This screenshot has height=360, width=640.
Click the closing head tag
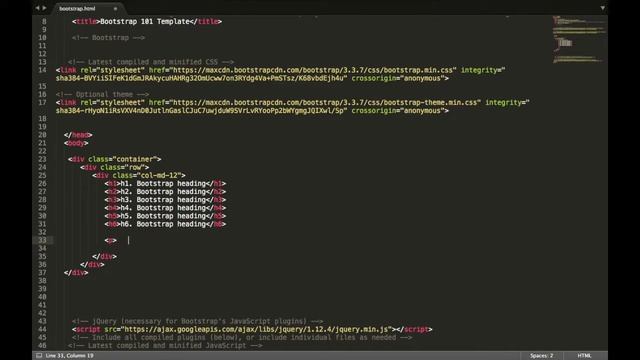click(x=78, y=135)
